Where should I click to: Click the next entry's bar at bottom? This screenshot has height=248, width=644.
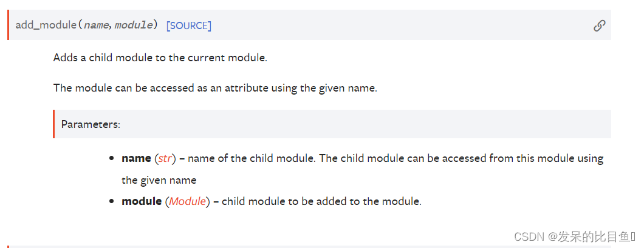(309, 247)
